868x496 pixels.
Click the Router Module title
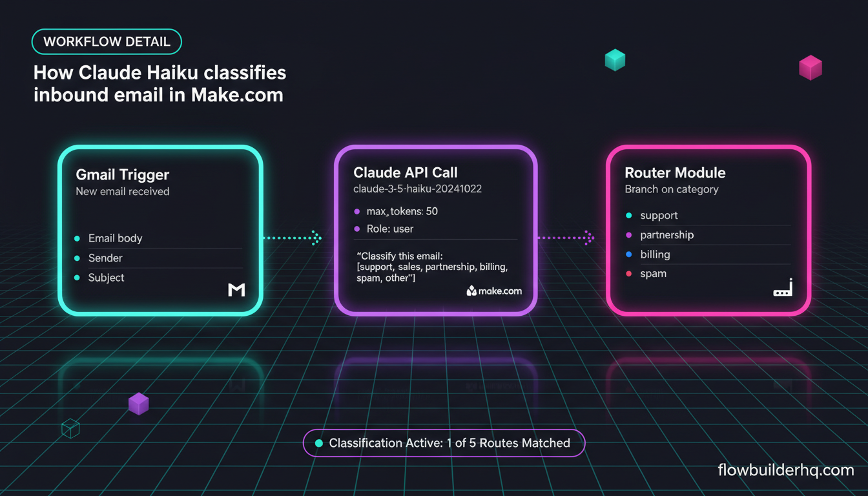[675, 172]
